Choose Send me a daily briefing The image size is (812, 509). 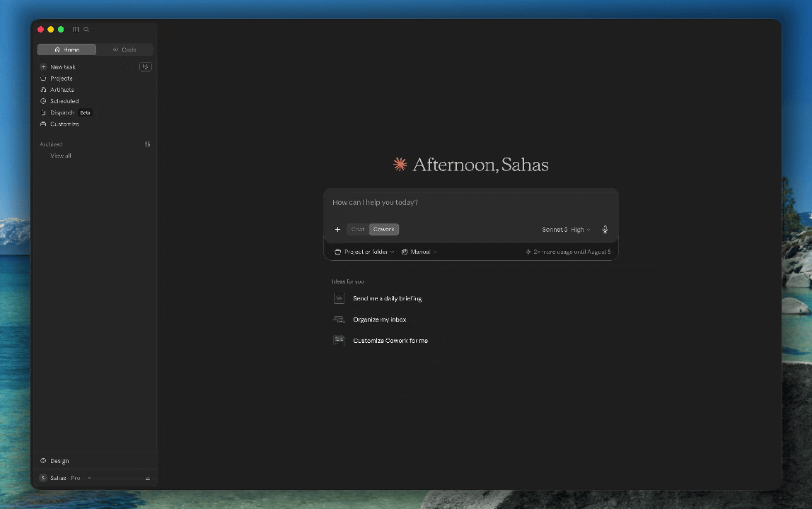coord(388,299)
